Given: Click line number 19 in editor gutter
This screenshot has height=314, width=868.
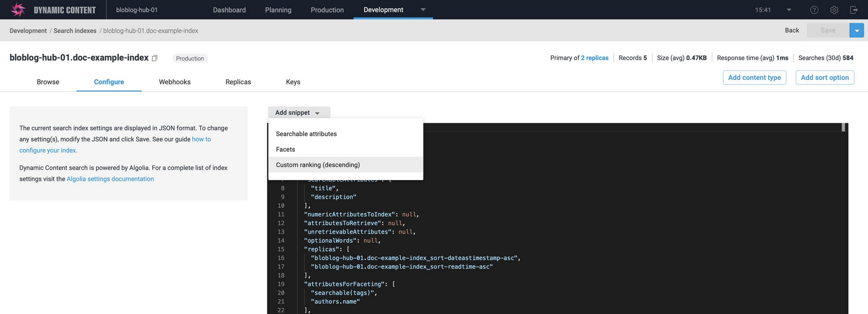Looking at the screenshot, I should 281,284.
